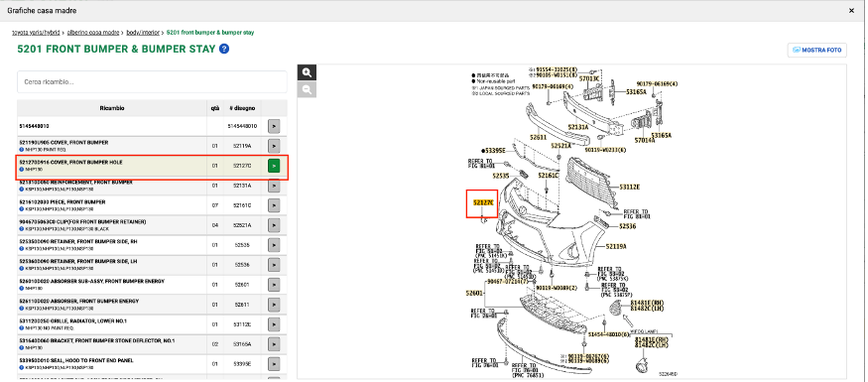868x382 pixels.
Task: Select 52119A label in the diagram
Action: 616,246
